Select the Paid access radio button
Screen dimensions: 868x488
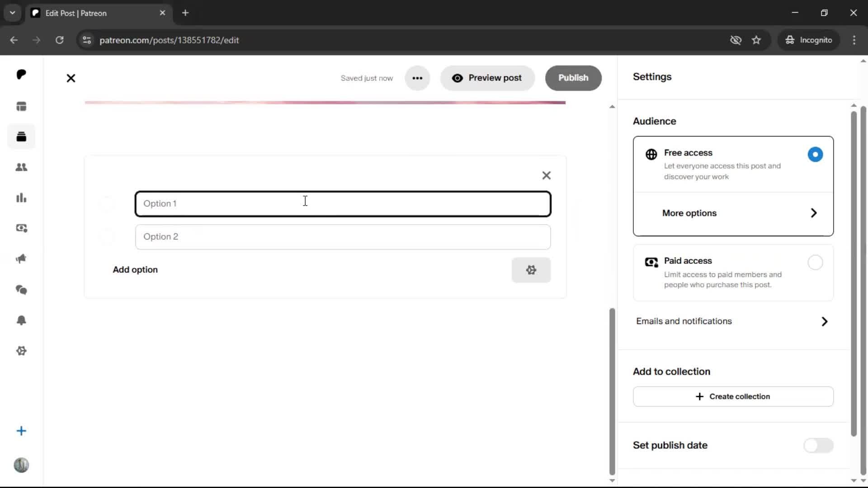(815, 263)
